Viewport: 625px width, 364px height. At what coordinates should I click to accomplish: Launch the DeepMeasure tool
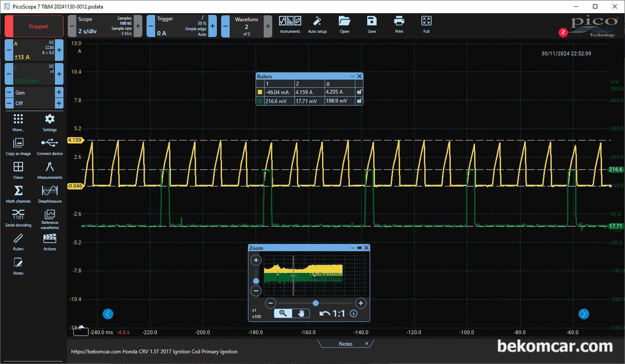coord(50,194)
